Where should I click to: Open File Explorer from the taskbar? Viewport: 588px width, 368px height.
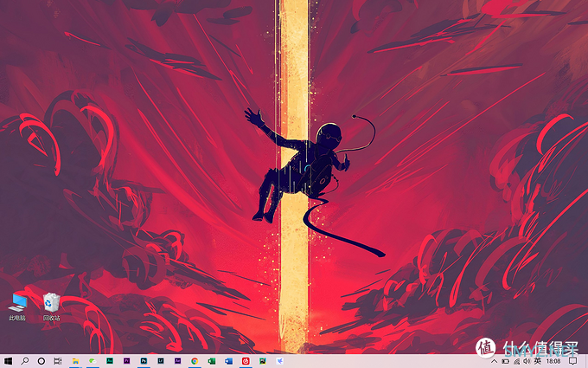[x=75, y=361]
